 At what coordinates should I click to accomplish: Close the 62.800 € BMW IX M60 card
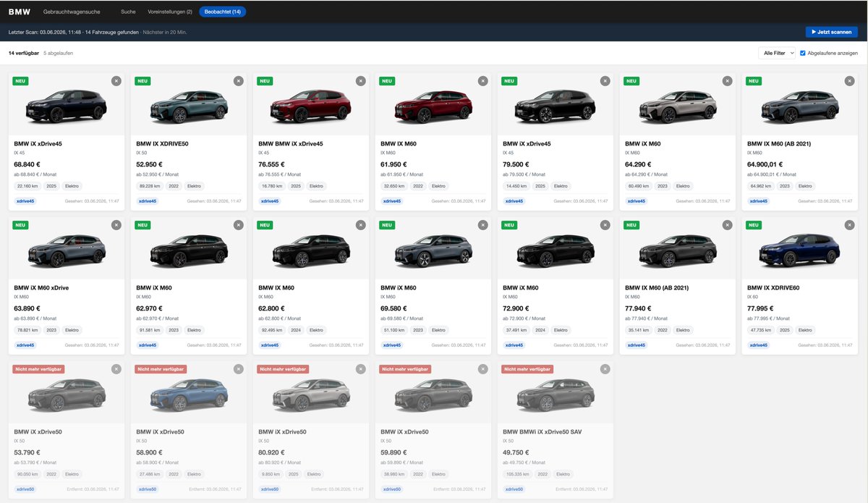360,225
